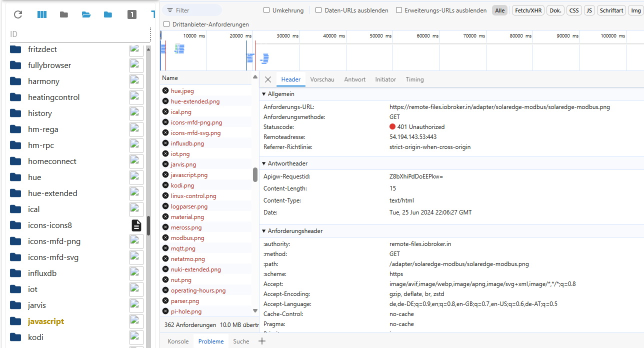The width and height of the screenshot is (644, 348).
Task: Click the folder icon beside hue-extended
Action: (15, 193)
